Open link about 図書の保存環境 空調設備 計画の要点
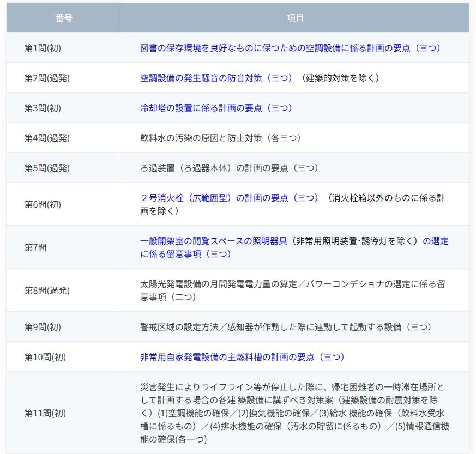 pos(290,48)
